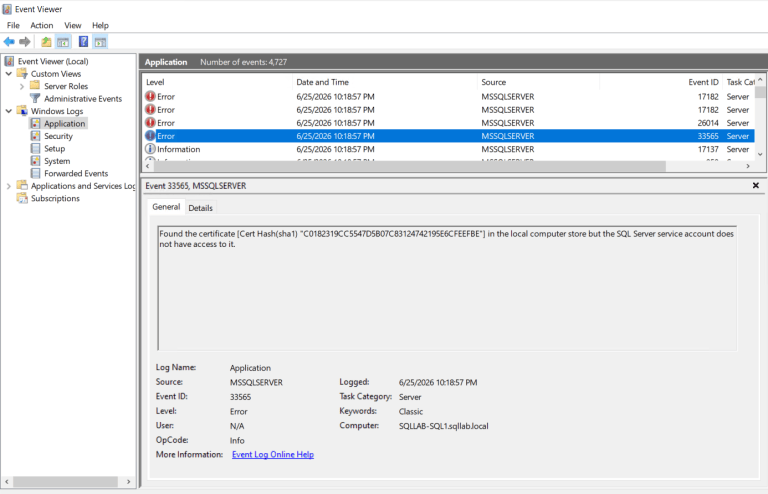Click the Application log icon in tree
Image resolution: width=768 pixels, height=494 pixels.
pos(35,123)
